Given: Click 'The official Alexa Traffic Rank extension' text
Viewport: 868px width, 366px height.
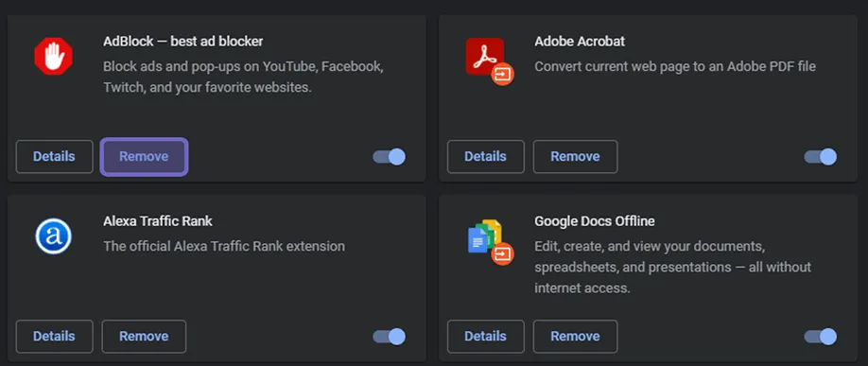Looking at the screenshot, I should [x=224, y=247].
